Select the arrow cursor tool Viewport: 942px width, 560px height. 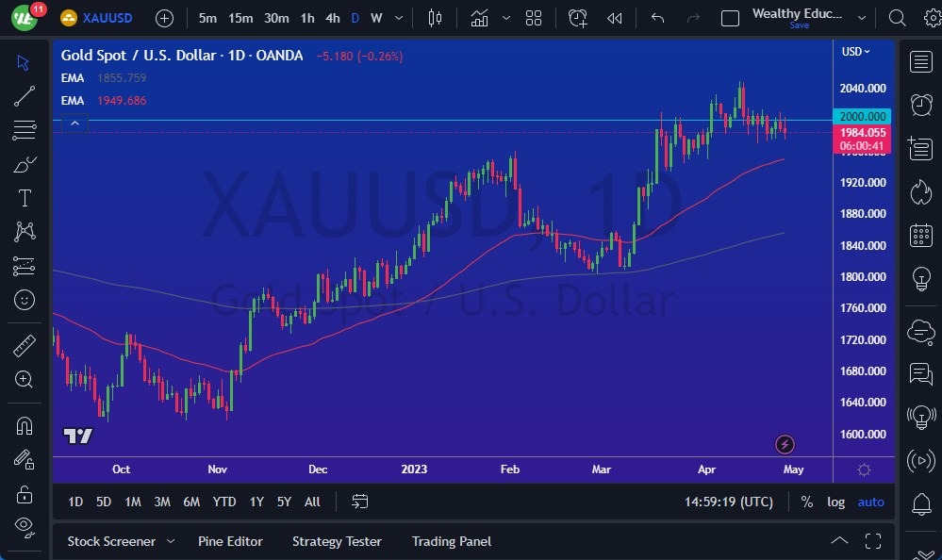pyautogui.click(x=24, y=62)
